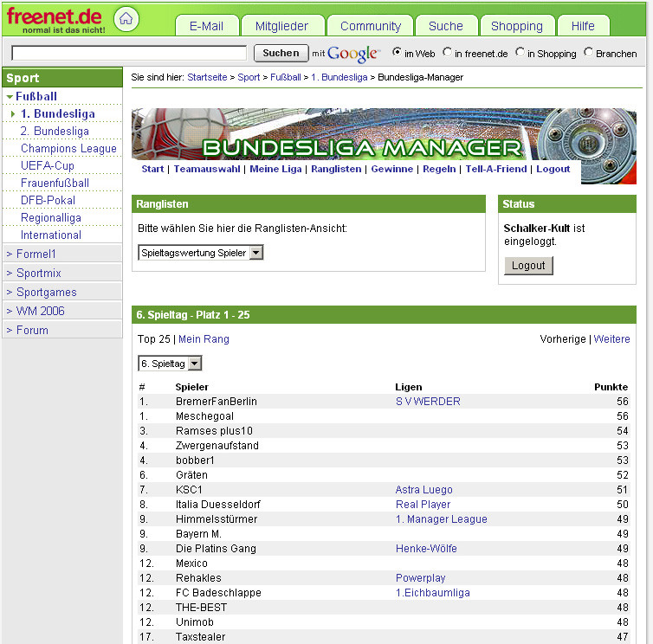Expand the Formel1 sidebar section
This screenshot has width=653, height=644.
62,254
